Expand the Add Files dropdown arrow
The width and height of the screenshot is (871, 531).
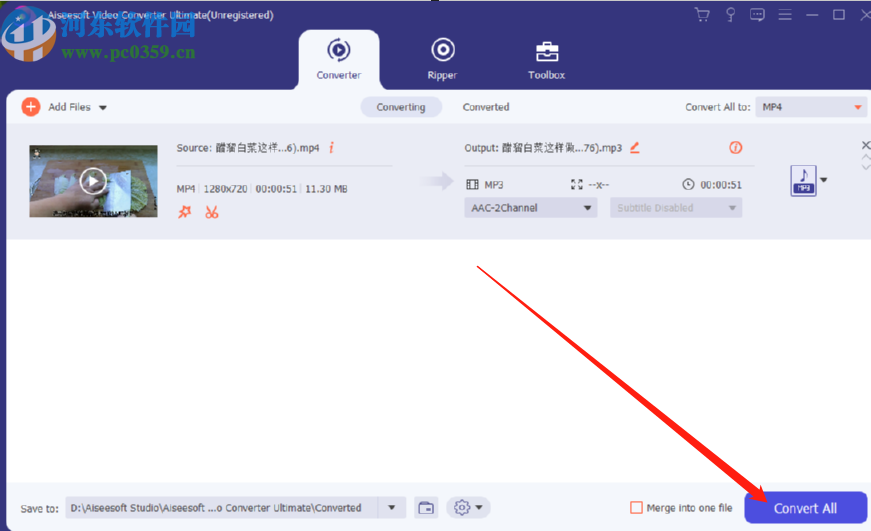(103, 108)
